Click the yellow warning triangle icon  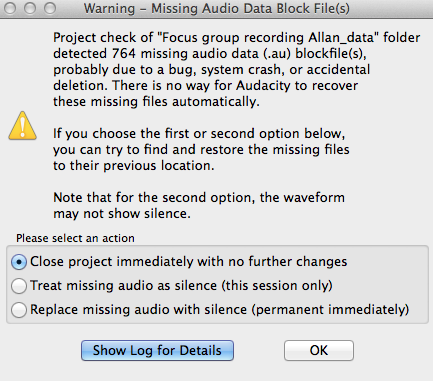tap(22, 126)
